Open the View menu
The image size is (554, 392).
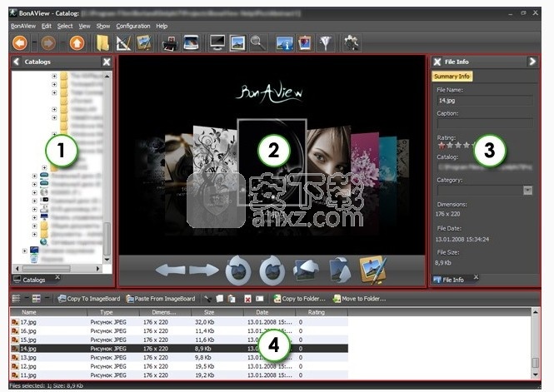coord(84,26)
